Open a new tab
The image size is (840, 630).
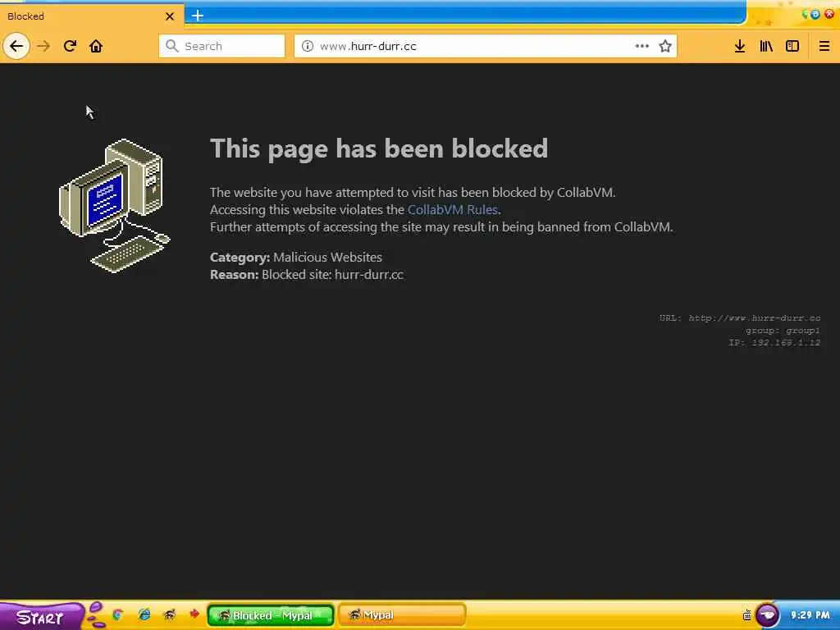point(198,16)
